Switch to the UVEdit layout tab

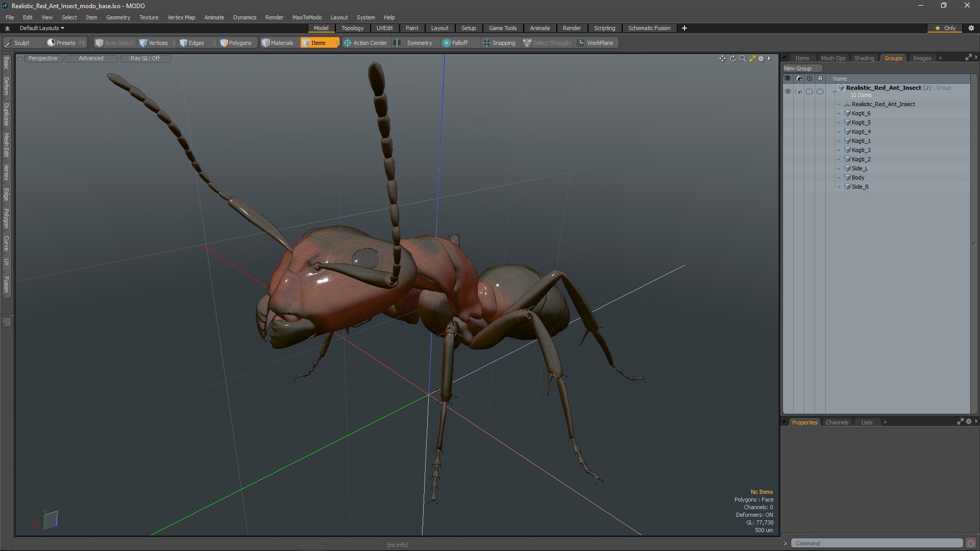coord(384,28)
